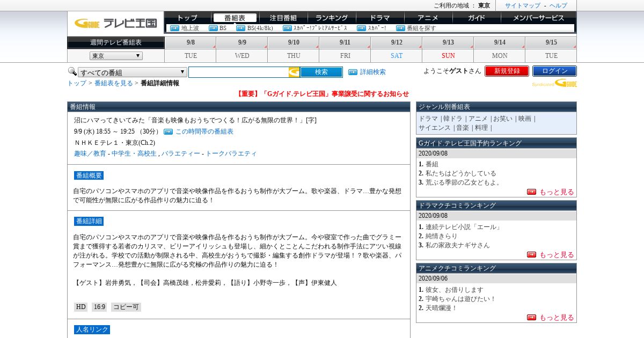Click arrow icon before BS(4k/8k)

pos(240,28)
